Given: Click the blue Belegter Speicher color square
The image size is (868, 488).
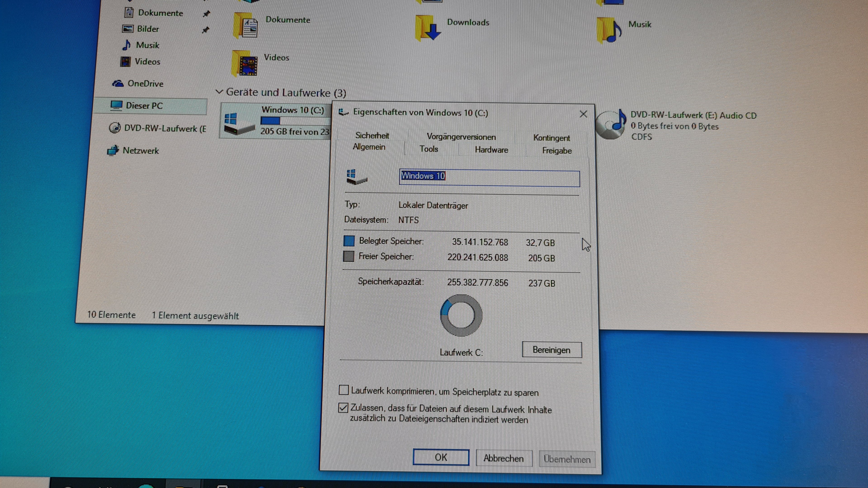Looking at the screenshot, I should tap(349, 241).
